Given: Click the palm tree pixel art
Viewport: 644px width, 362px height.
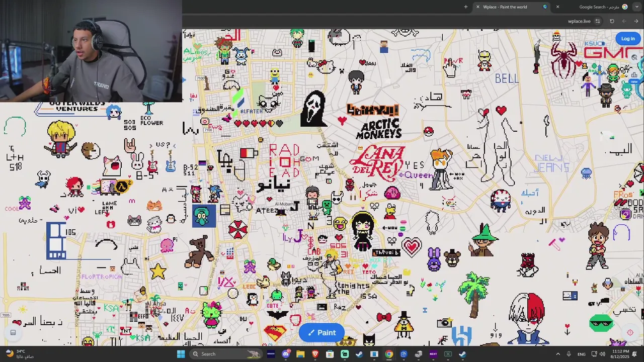Looking at the screenshot, I should point(474,295).
